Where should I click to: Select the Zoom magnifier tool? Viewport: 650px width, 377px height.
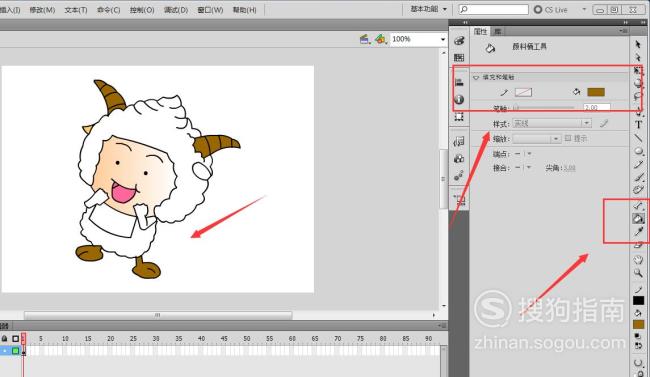coord(638,273)
